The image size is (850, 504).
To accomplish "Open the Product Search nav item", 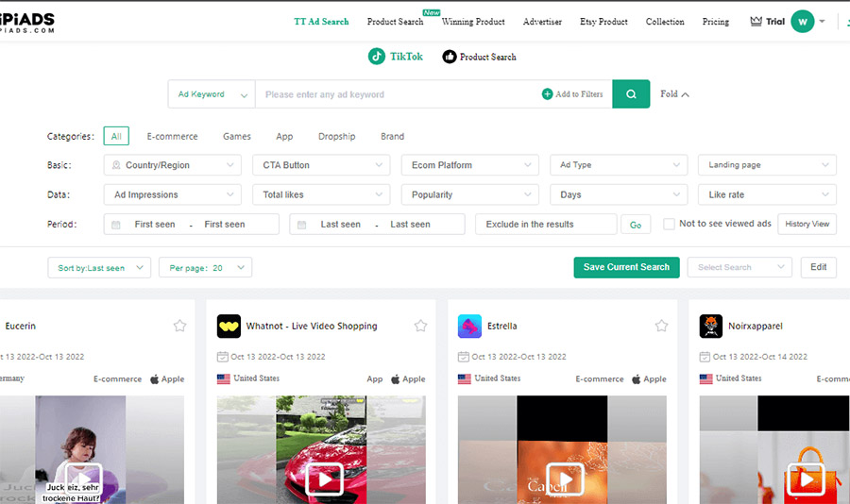I will [395, 22].
